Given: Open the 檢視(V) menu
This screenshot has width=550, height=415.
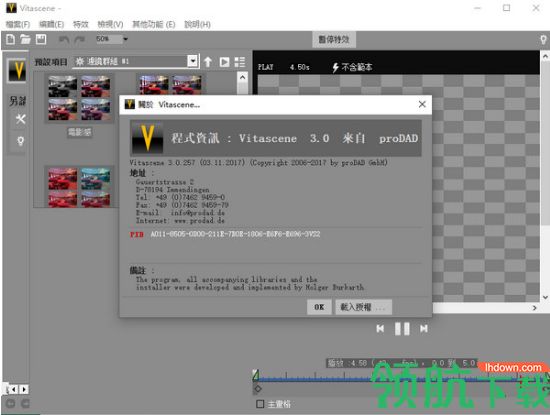Looking at the screenshot, I should click(x=110, y=24).
